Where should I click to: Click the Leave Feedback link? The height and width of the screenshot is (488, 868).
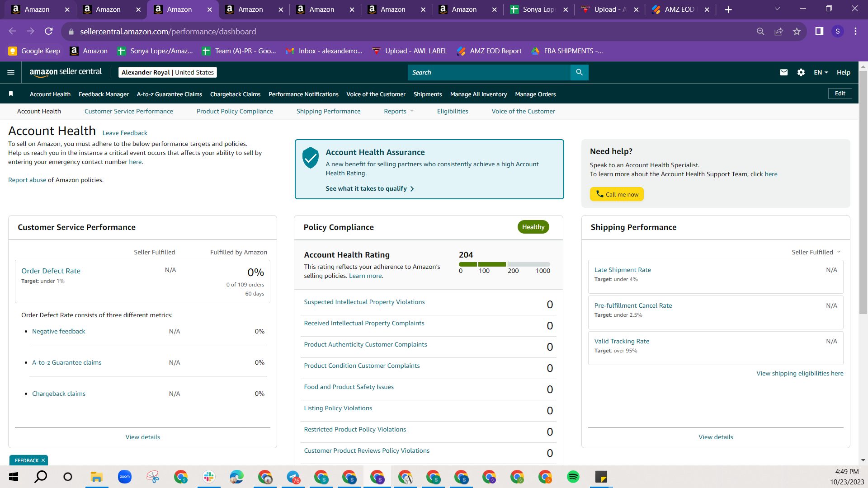click(125, 133)
